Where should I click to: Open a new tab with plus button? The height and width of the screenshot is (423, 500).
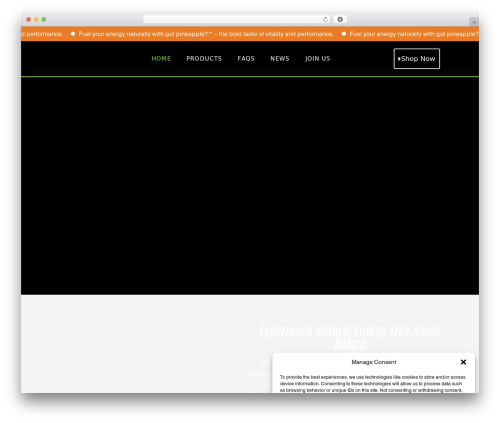pos(474,22)
